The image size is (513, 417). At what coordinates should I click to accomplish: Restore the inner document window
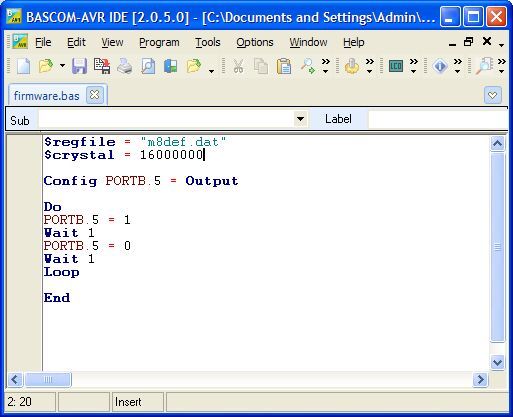[469, 42]
